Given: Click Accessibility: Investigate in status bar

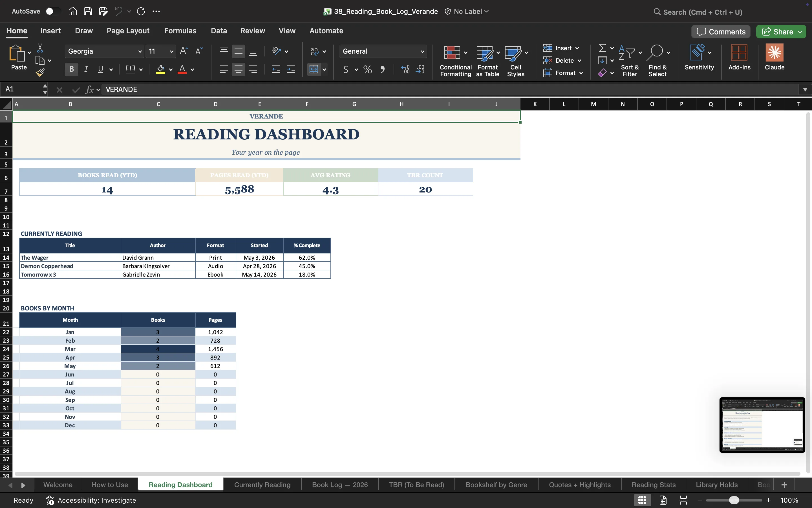Looking at the screenshot, I should pyautogui.click(x=91, y=500).
